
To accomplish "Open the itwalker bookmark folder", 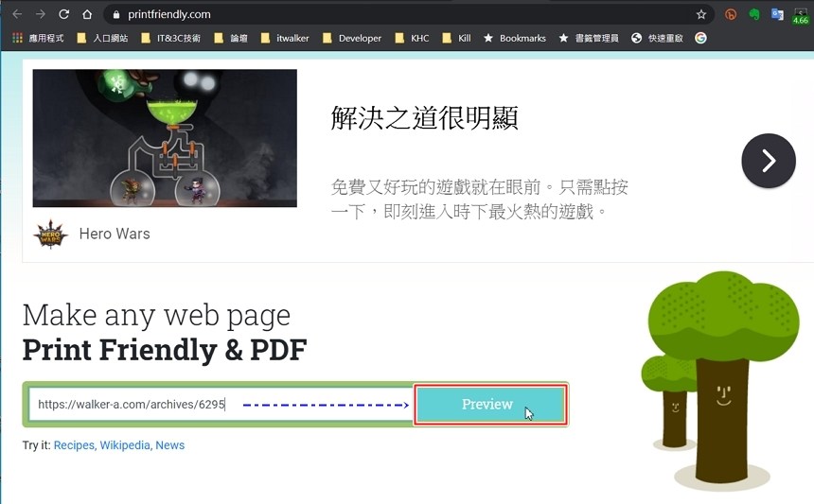I will pos(285,38).
